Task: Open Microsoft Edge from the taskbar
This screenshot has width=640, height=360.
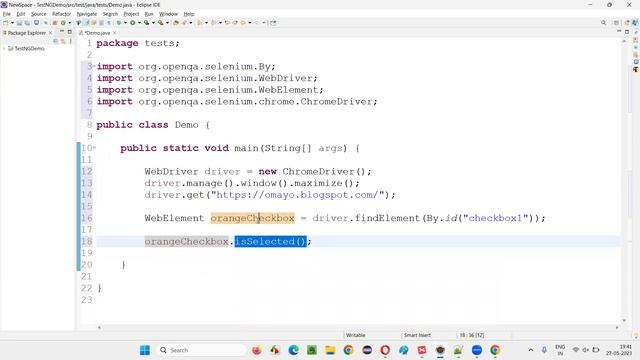Action: point(293,350)
